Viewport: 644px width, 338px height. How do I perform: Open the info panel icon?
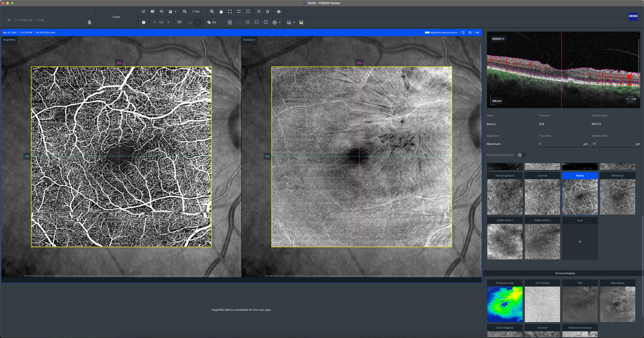pos(143,22)
